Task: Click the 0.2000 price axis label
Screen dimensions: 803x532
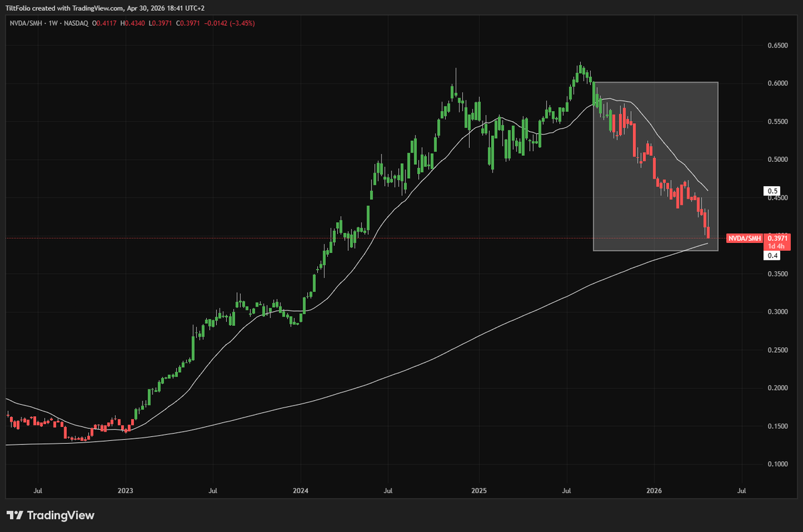Action: [x=777, y=388]
